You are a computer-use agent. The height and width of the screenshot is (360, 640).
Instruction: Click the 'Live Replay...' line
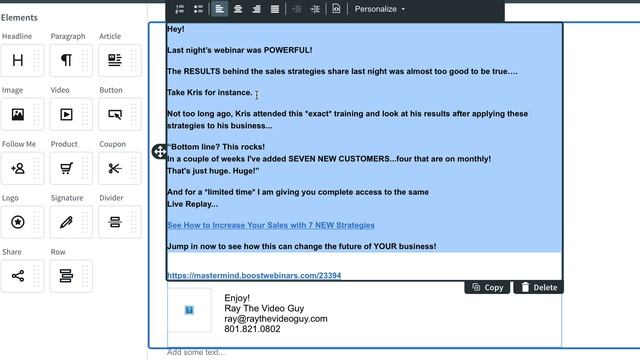tap(192, 204)
